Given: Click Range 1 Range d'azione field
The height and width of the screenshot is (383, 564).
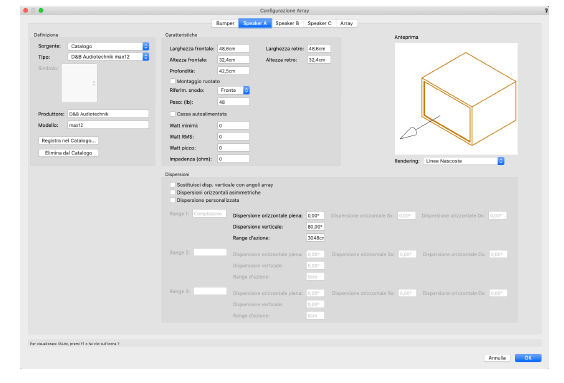Looking at the screenshot, I should pos(315,238).
